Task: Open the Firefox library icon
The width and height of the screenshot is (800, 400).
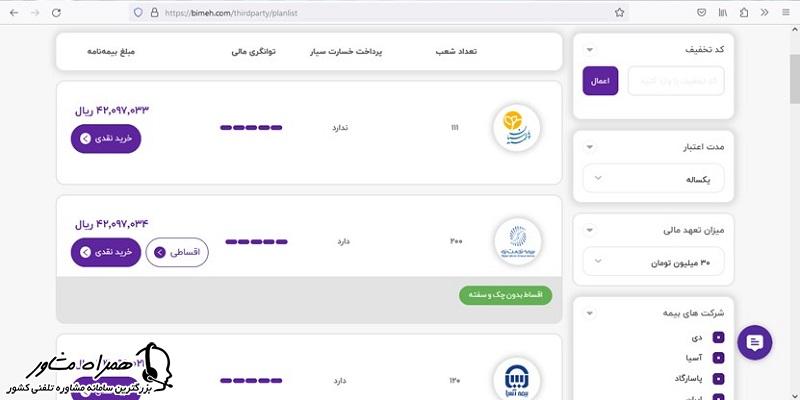Action: point(722,13)
